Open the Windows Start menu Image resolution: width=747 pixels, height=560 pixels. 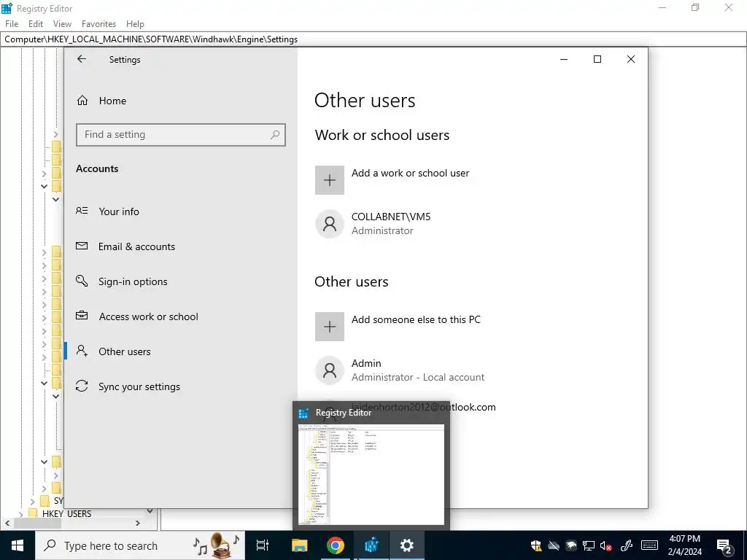click(x=18, y=545)
